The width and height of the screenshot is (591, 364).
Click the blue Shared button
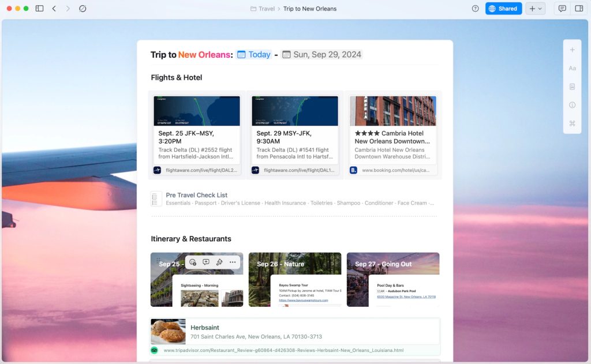point(503,9)
